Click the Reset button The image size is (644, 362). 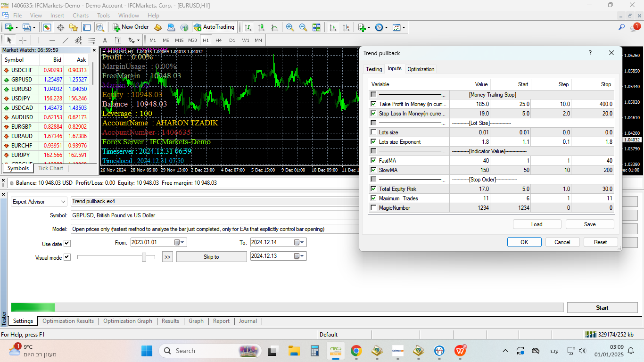(600, 242)
